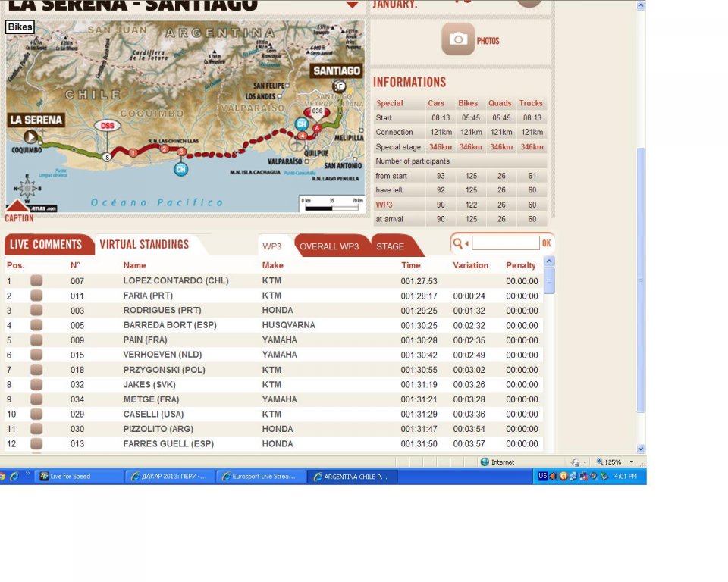Click the blue CH marker below waypoint 3
The image size is (728, 582).
click(180, 169)
